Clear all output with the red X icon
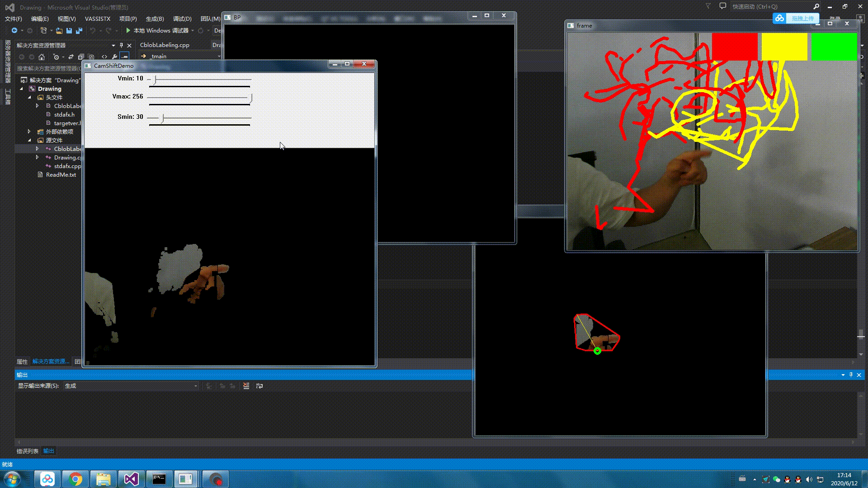The height and width of the screenshot is (488, 868). point(246,386)
